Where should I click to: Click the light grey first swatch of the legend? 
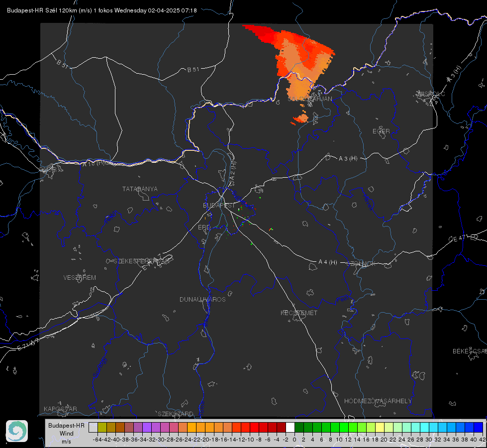click(x=93, y=428)
